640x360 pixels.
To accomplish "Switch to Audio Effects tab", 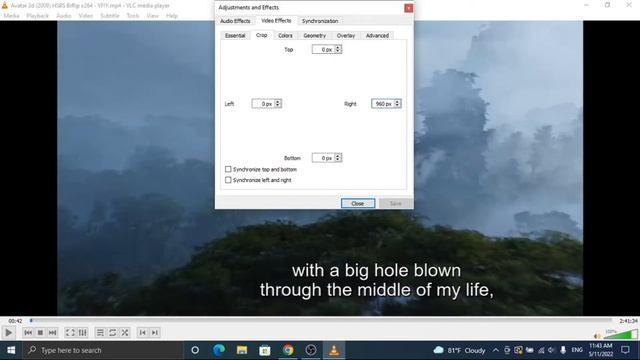I will (x=235, y=21).
